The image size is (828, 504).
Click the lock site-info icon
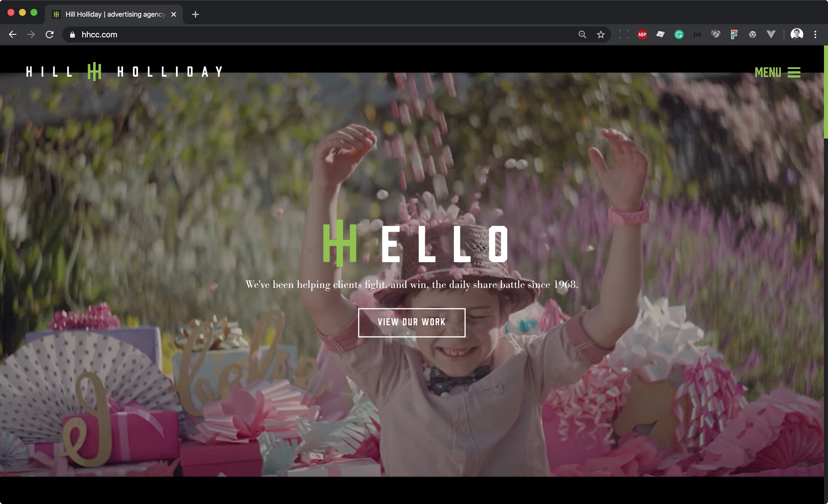pos(72,34)
